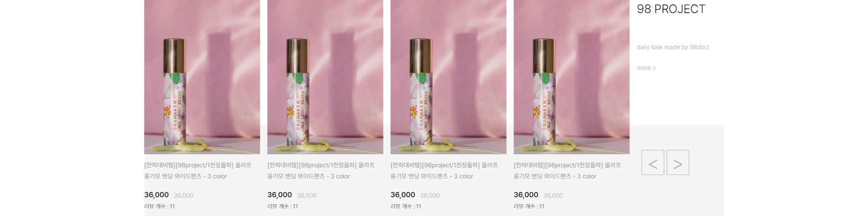Screen dimensions: 868x216
Task: Open third product's tint bottle image
Action: [x=448, y=77]
